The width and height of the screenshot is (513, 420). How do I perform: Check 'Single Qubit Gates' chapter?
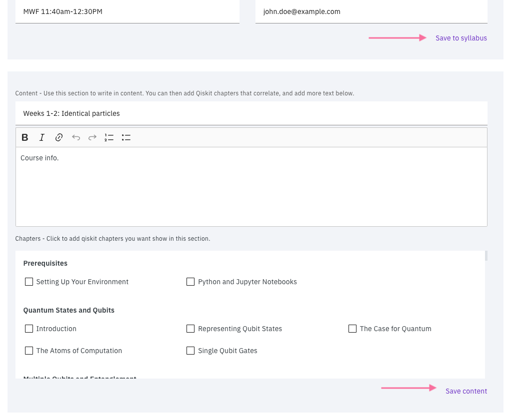[190, 351]
